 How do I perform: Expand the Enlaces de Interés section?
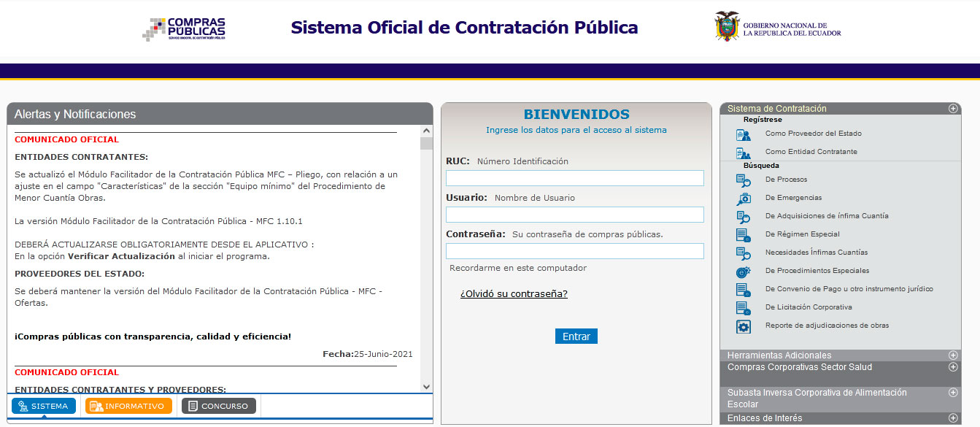pyautogui.click(x=952, y=418)
